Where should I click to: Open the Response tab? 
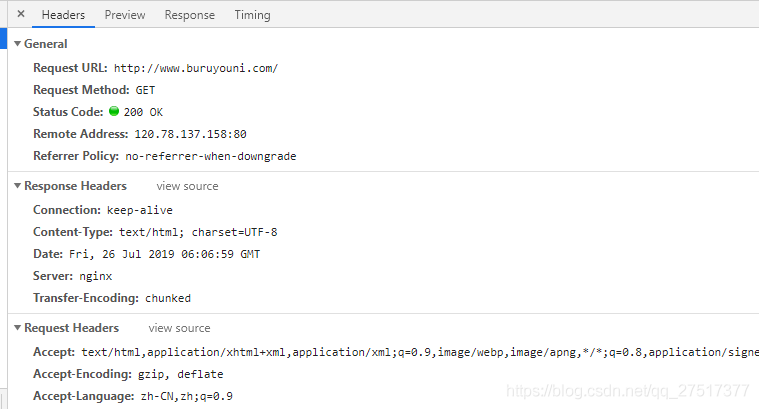coord(190,15)
